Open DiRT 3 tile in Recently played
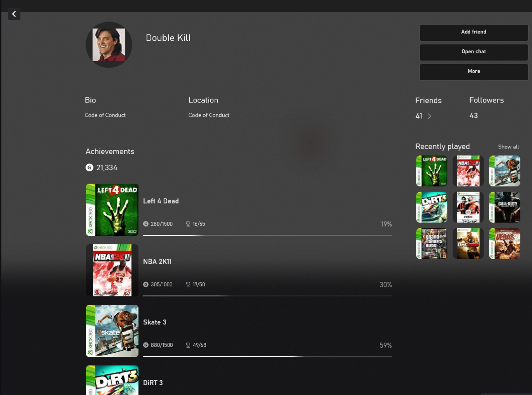The width and height of the screenshot is (532, 395). point(431,207)
